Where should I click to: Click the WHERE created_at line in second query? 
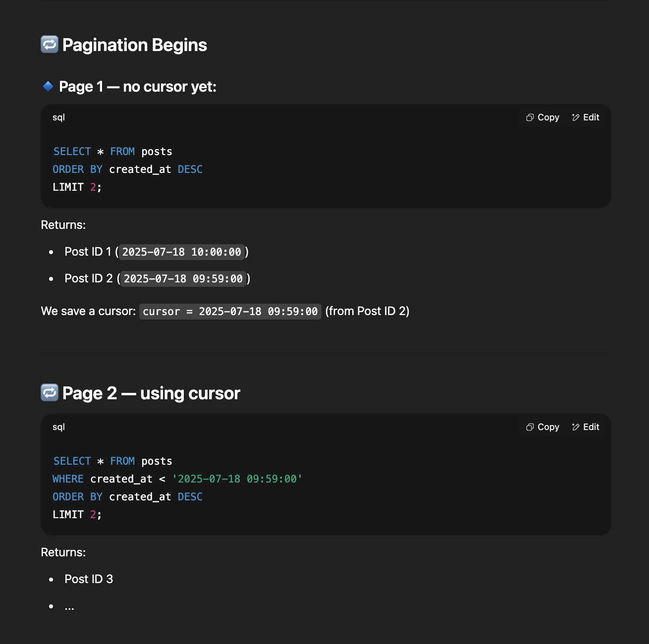pyautogui.click(x=177, y=479)
